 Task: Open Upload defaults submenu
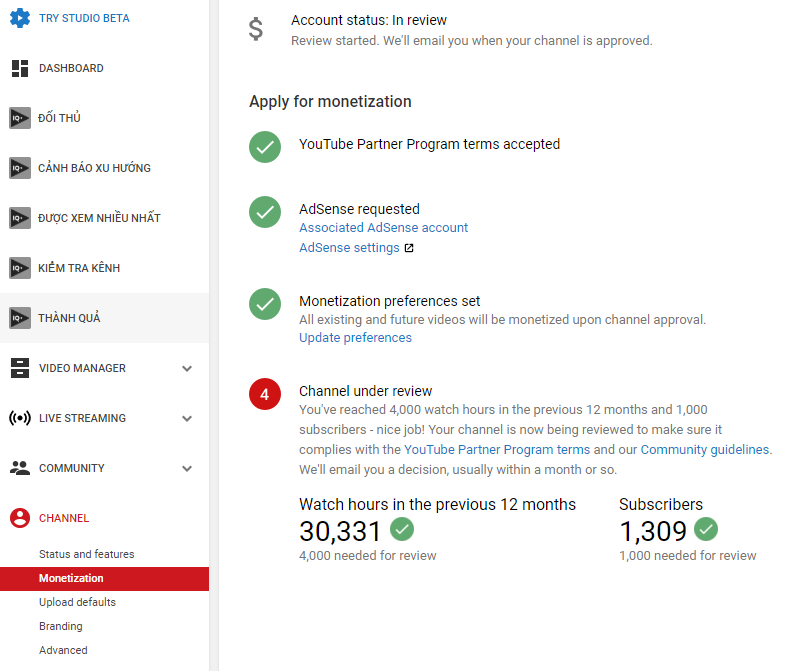77,602
